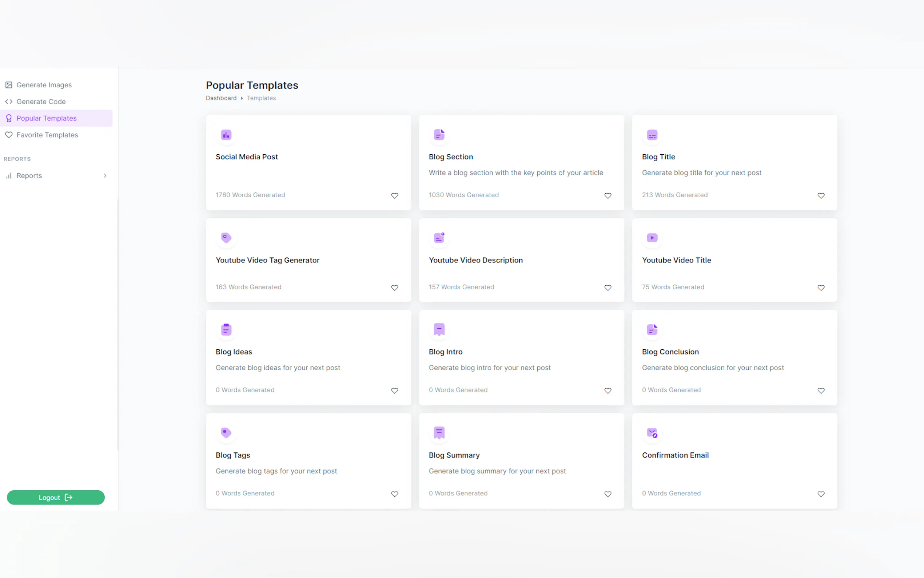
Task: Favorite the Youtube Video Description template
Action: (608, 288)
